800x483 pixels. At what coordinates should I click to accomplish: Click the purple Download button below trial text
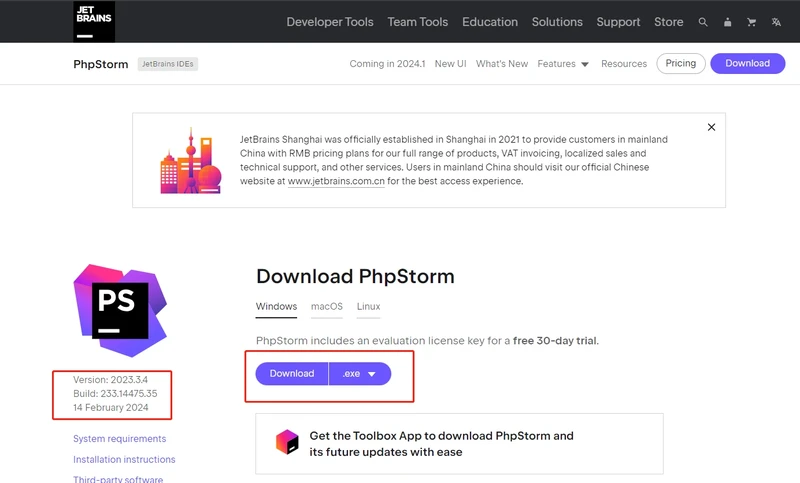tap(292, 374)
